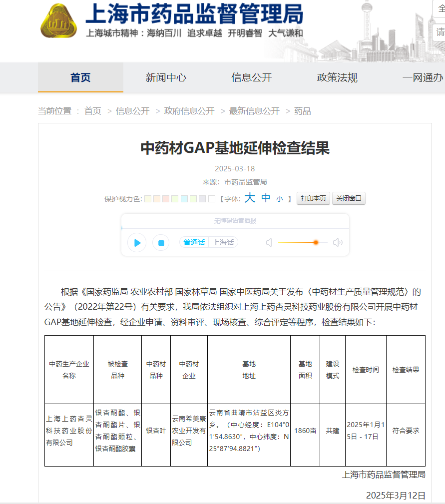
Task: Open the 新闻中心 nav tab
Action: [x=166, y=77]
